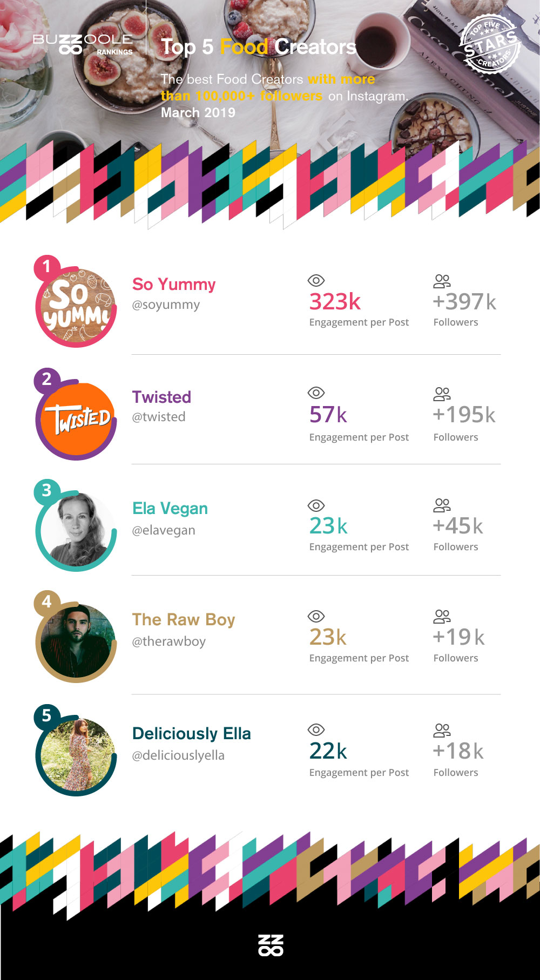Click the eye icon for The Raw Boy
540x980 pixels.
point(316,616)
